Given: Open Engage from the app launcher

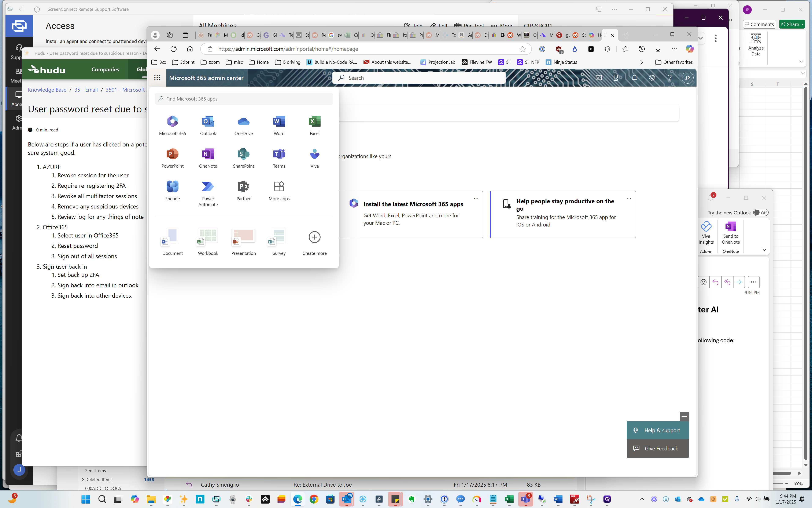Looking at the screenshot, I should point(173,190).
